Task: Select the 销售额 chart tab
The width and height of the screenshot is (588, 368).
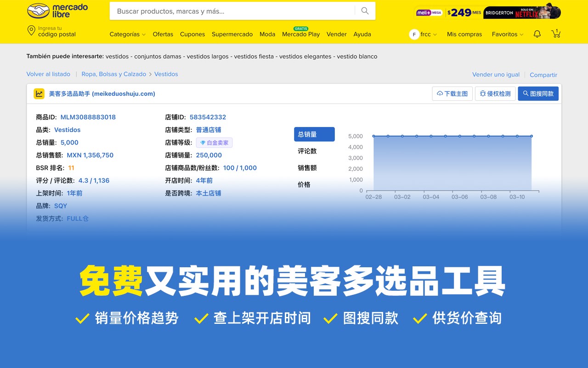Action: [x=307, y=168]
